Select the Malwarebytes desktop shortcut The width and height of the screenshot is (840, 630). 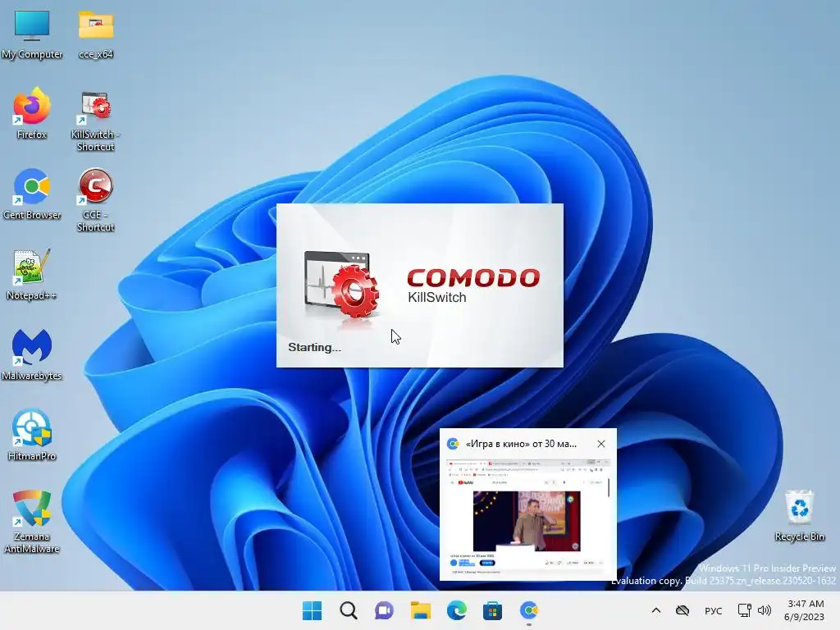point(32,354)
